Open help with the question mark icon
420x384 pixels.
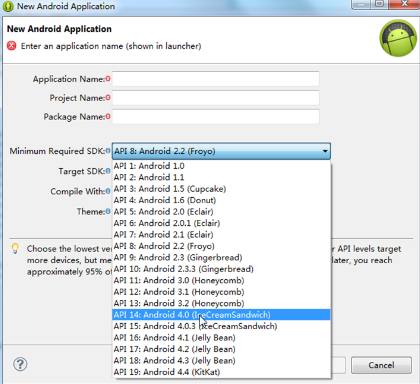20,364
